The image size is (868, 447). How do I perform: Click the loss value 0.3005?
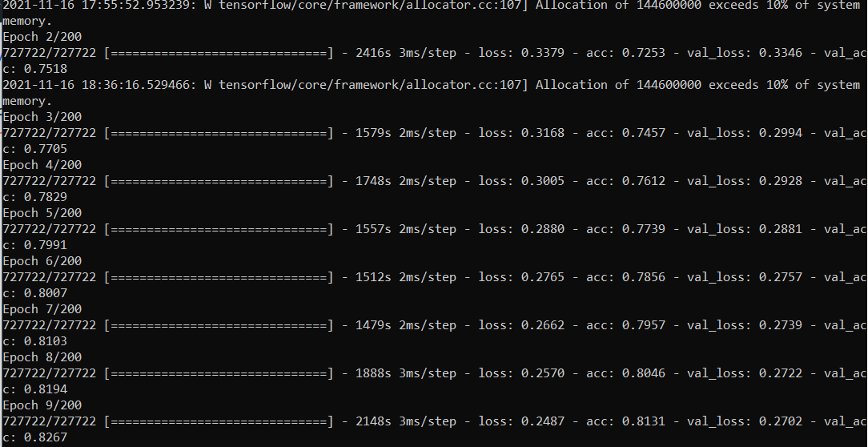[543, 182]
